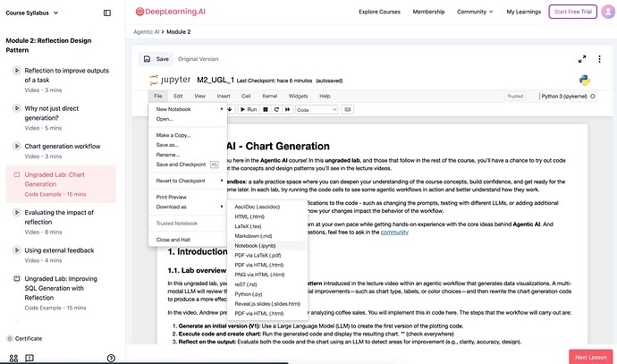Toggle the sidebar collapse icon
Image resolution: width=617 pixels, height=364 pixels.
tap(107, 13)
